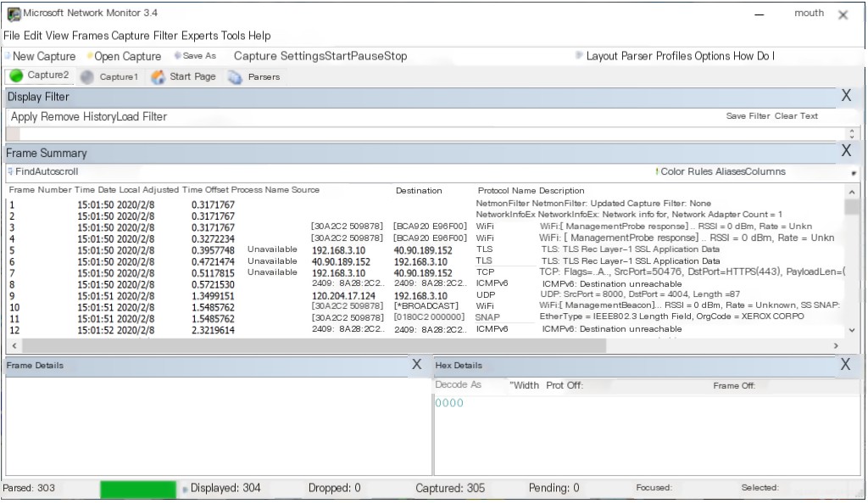Select frame 9 UDP row
This screenshot has height=504, width=868.
(426, 296)
